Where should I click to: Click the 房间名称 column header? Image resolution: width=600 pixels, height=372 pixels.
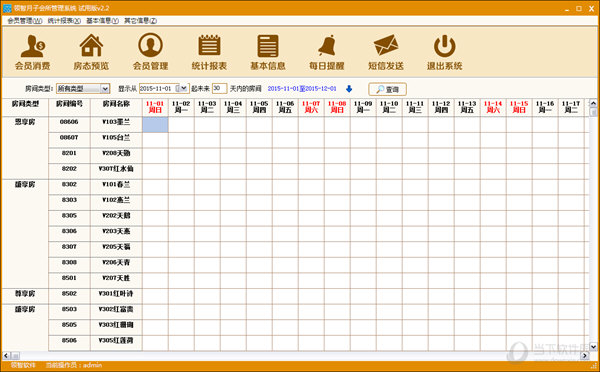(116, 107)
